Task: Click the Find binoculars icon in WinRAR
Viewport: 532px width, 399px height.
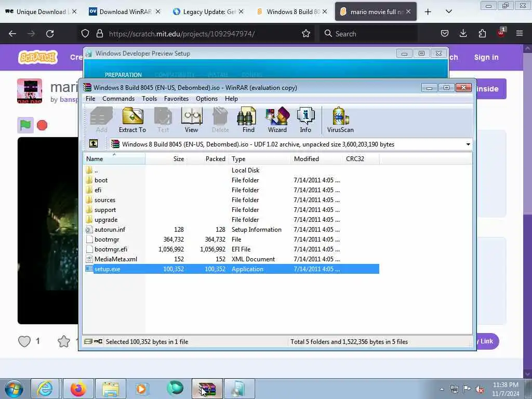Action: [248, 120]
